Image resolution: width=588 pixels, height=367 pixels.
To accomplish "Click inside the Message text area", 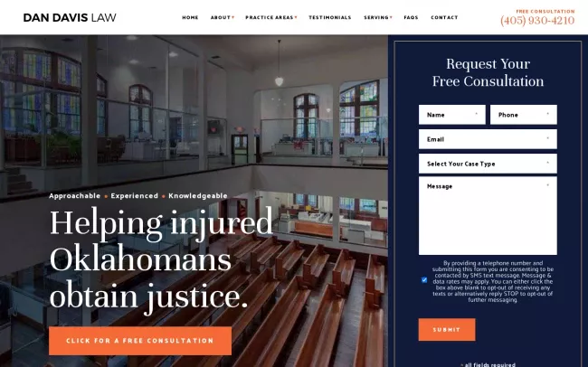I will point(488,216).
